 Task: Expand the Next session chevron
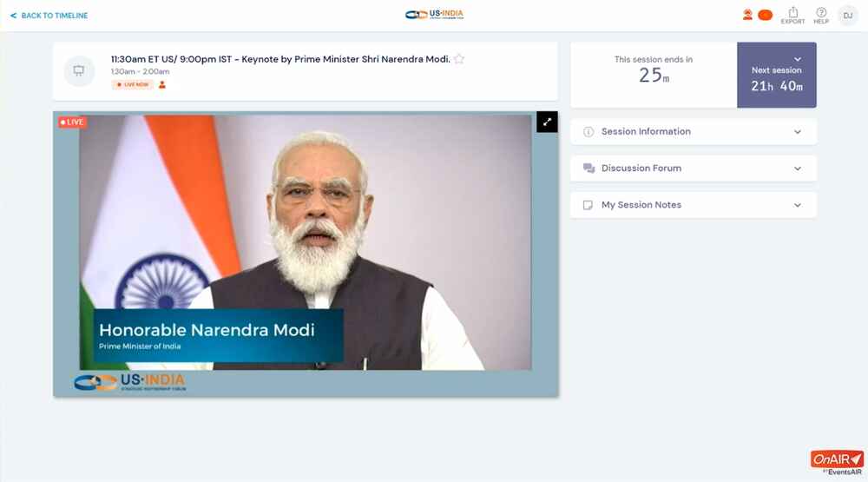(798, 59)
